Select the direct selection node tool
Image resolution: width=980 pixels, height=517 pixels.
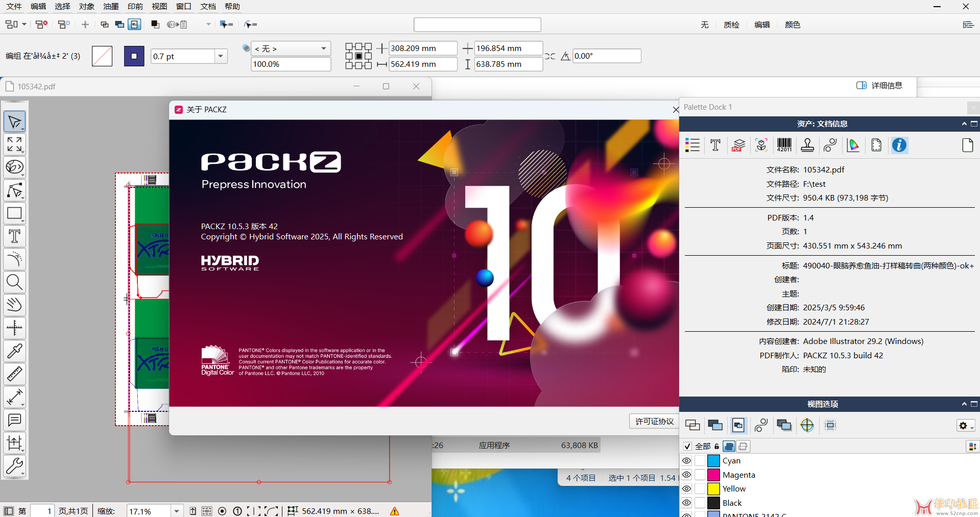(14, 190)
